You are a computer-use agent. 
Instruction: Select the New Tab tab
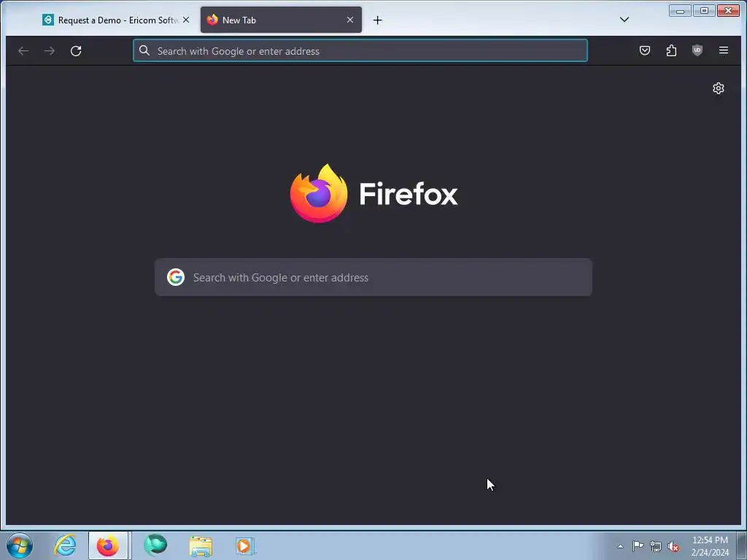pos(281,20)
